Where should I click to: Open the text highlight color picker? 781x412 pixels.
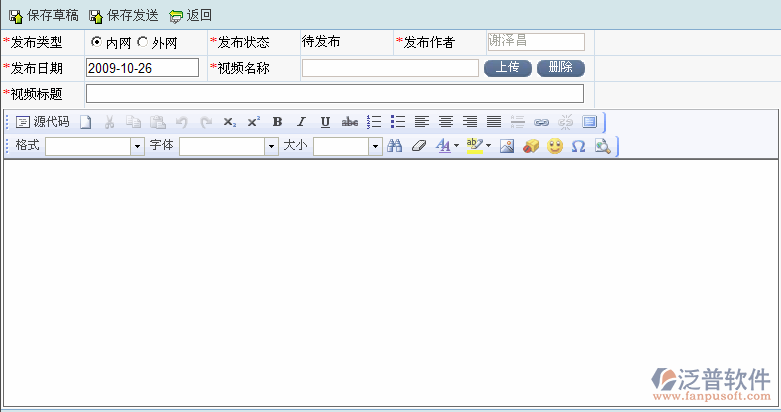click(475, 146)
